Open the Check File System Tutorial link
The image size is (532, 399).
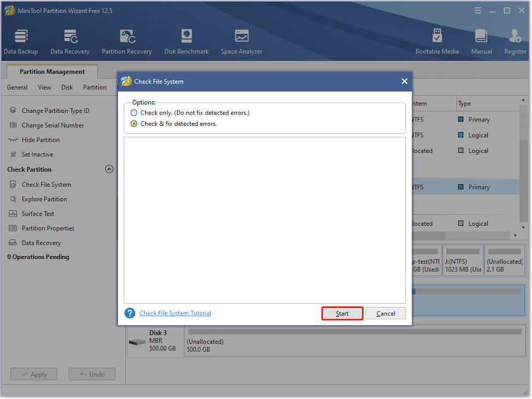point(174,312)
